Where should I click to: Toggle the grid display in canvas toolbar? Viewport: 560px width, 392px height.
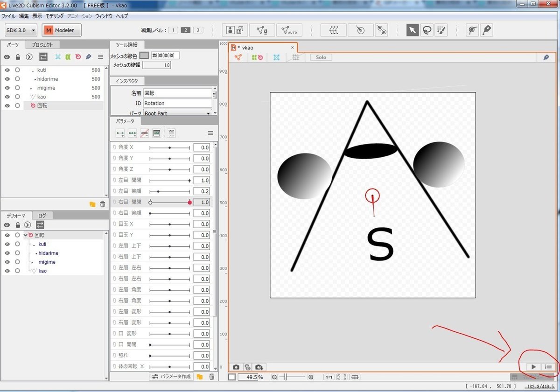click(x=295, y=57)
